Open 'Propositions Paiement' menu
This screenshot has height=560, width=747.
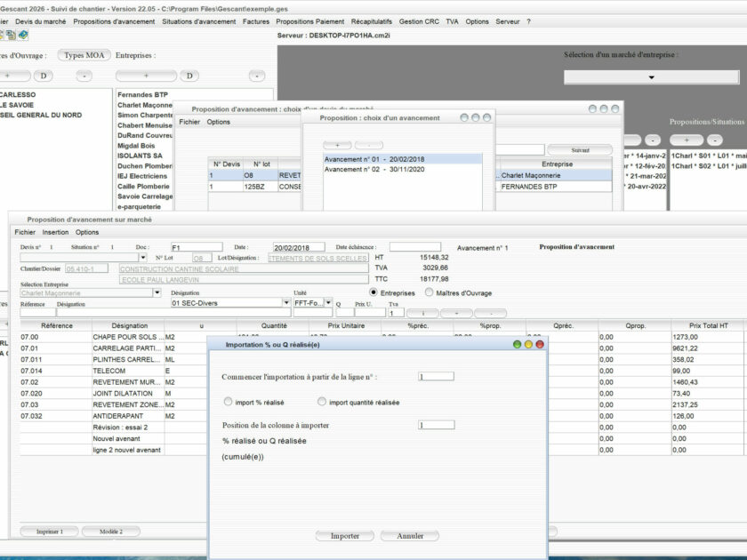(309, 21)
